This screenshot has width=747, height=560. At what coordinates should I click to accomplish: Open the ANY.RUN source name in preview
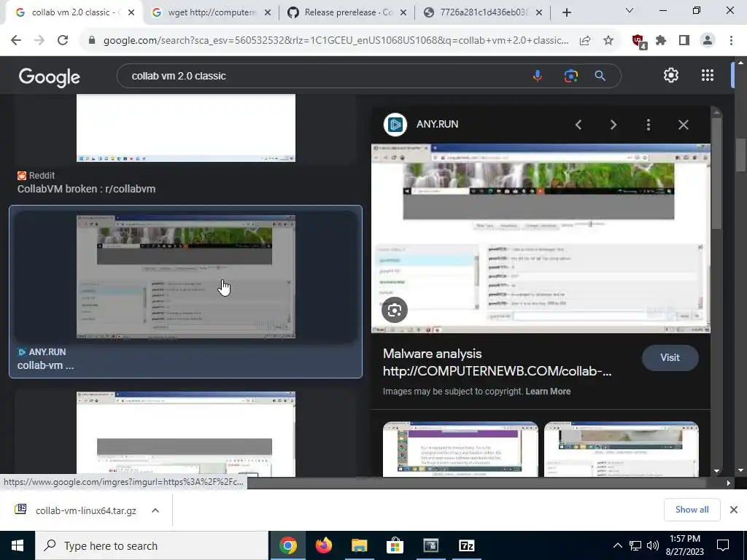coord(437,124)
